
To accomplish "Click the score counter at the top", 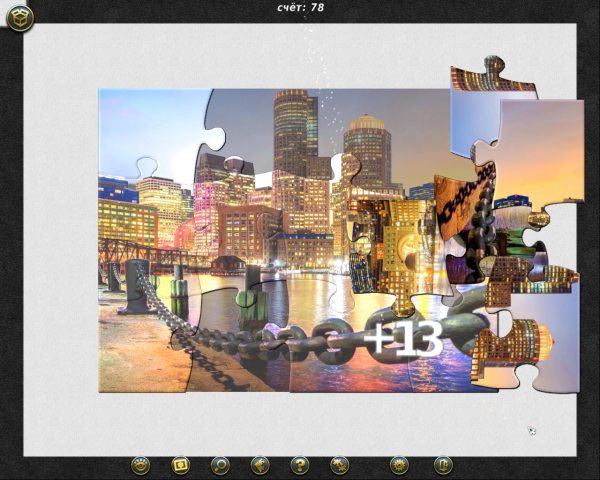I will [300, 8].
